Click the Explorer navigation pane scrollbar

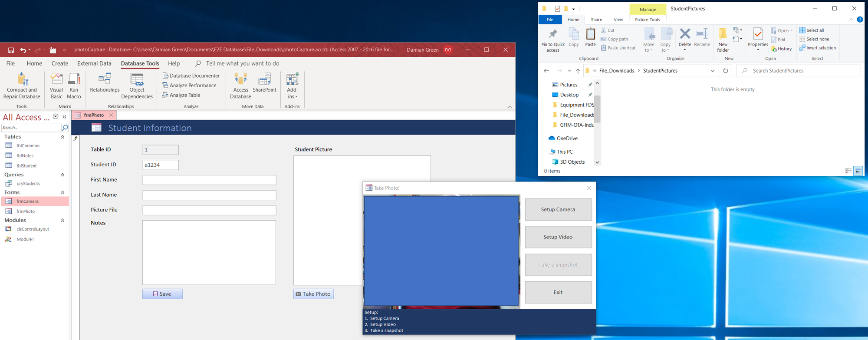pyautogui.click(x=597, y=109)
